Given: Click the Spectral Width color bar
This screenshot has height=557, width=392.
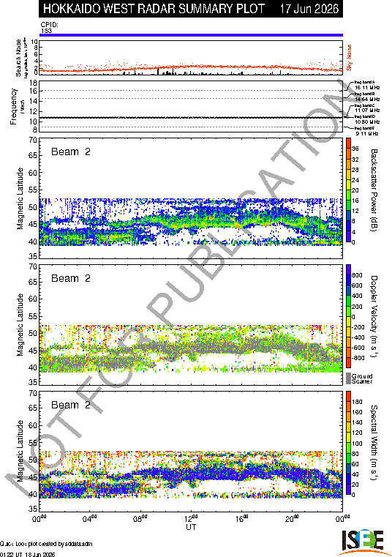Looking at the screenshot, I should [x=348, y=443].
